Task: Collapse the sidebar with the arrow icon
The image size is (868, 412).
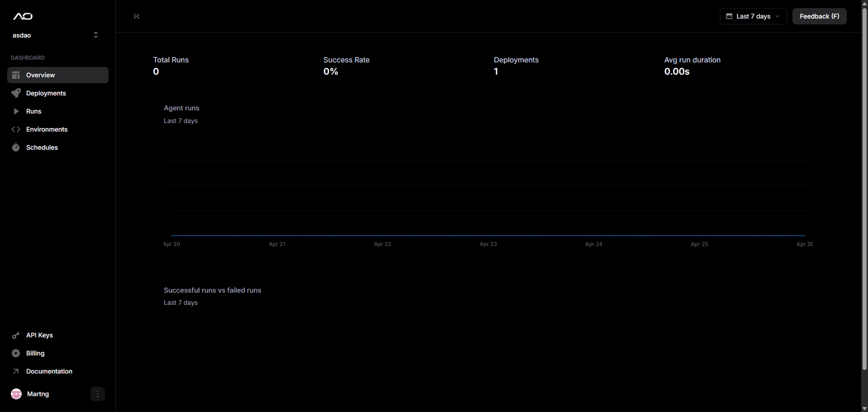Action: (137, 16)
